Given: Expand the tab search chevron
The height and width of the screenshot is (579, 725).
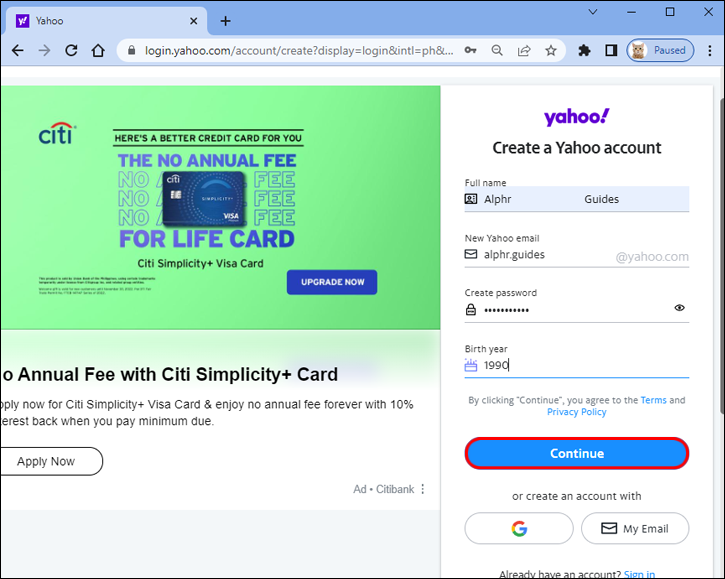Looking at the screenshot, I should tap(593, 12).
